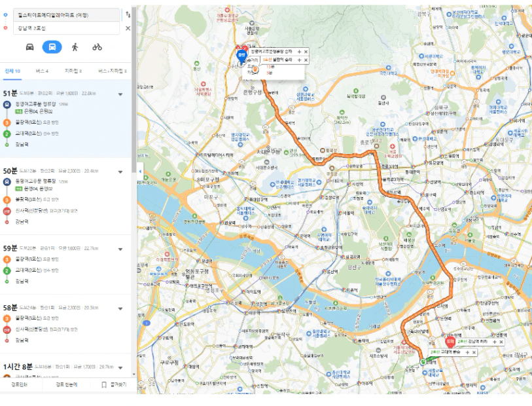Click the origin address input field

pyautogui.click(x=67, y=15)
